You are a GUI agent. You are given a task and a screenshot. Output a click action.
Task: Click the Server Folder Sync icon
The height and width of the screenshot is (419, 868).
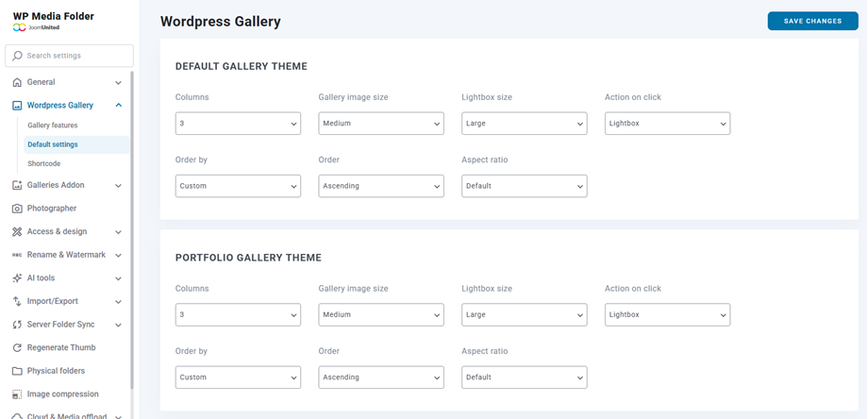(17, 325)
